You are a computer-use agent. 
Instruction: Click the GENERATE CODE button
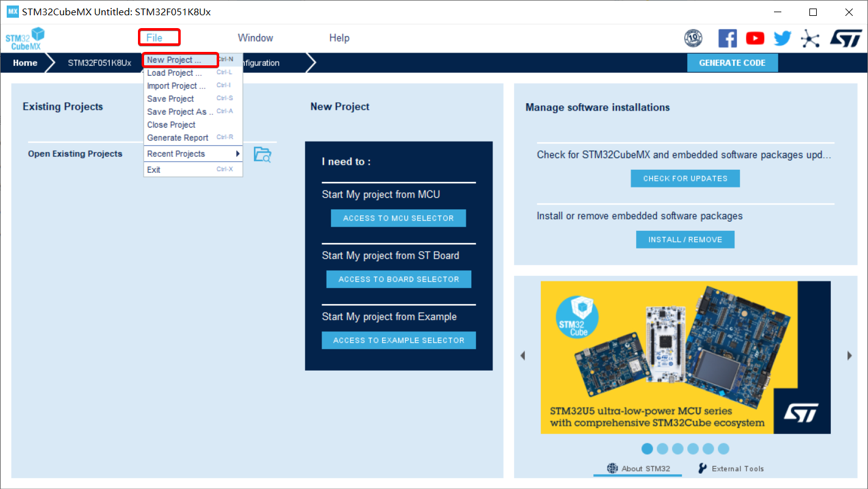[x=732, y=63]
